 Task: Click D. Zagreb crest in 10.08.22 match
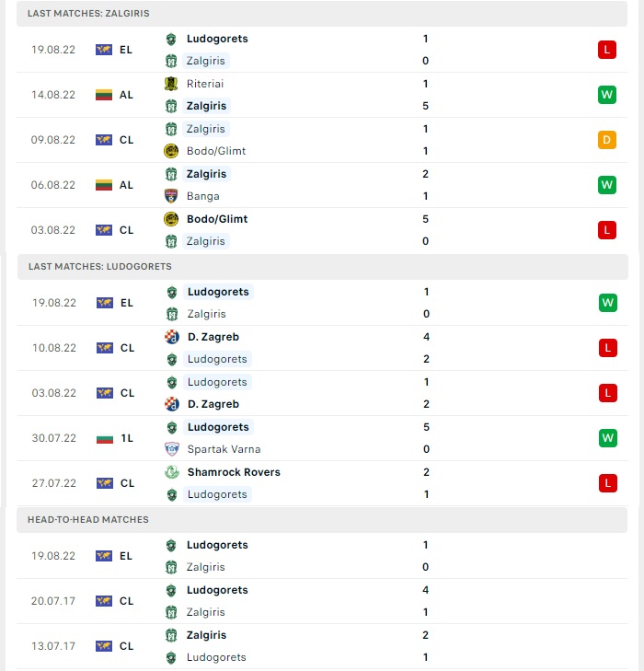tap(172, 337)
